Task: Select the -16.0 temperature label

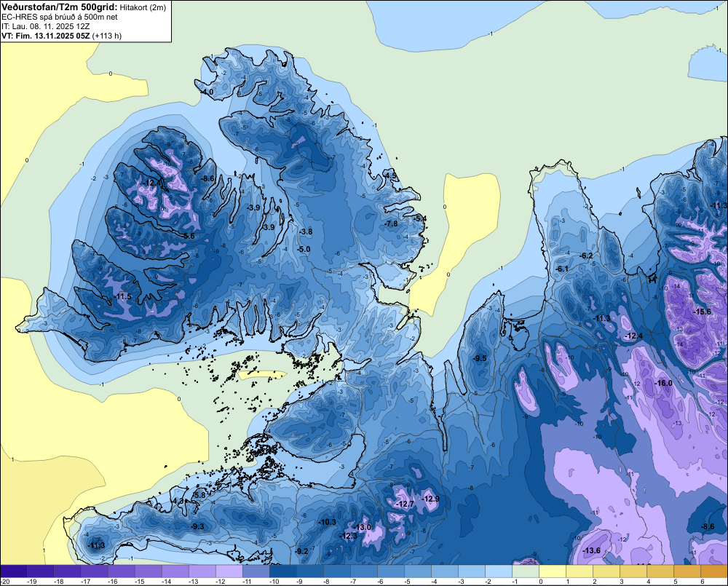Action: pyautogui.click(x=663, y=383)
